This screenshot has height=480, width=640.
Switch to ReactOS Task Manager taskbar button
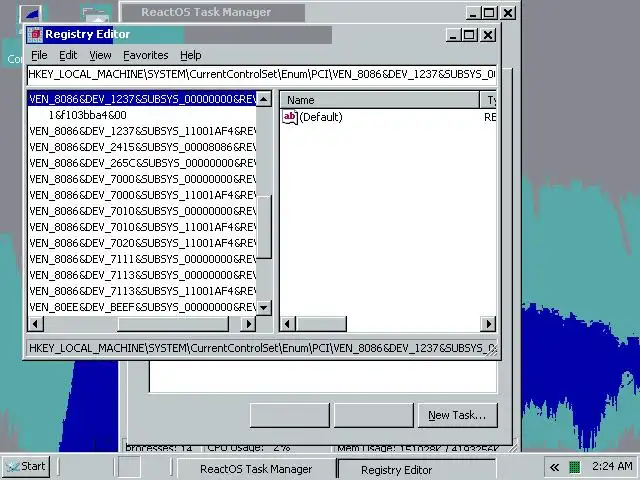click(x=256, y=469)
